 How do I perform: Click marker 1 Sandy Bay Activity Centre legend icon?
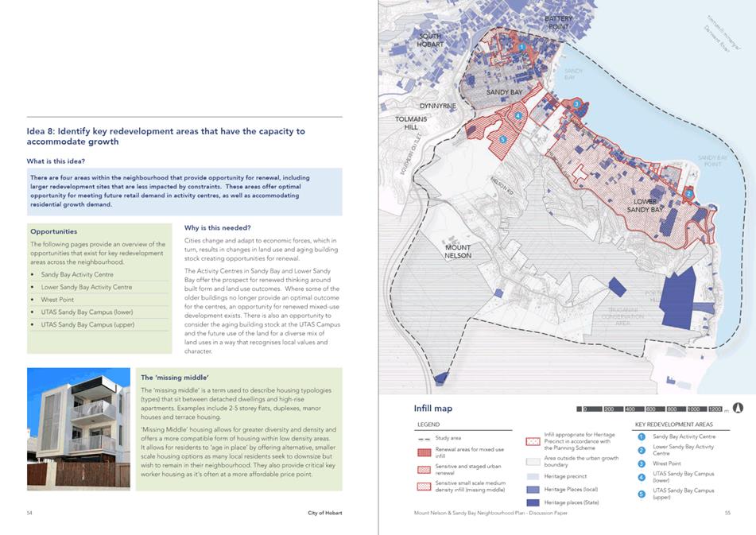(x=642, y=436)
